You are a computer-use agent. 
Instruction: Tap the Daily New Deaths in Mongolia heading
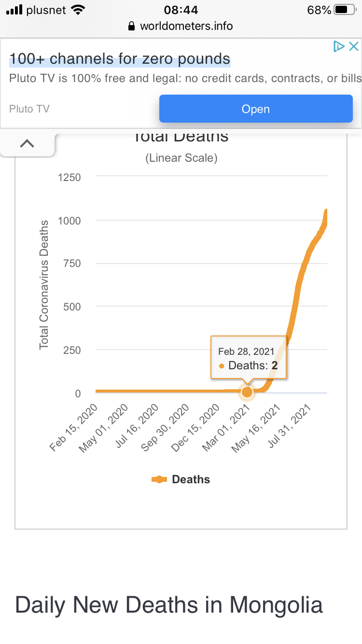click(x=168, y=605)
